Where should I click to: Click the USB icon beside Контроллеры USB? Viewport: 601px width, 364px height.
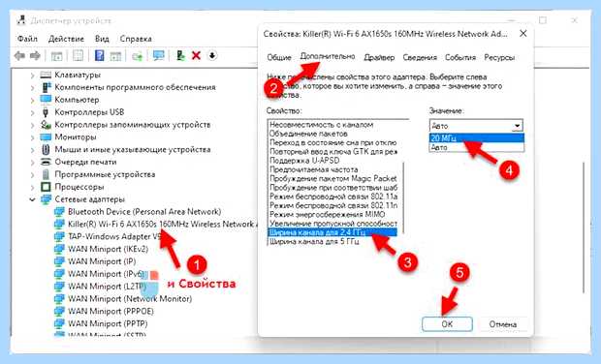tap(46, 112)
